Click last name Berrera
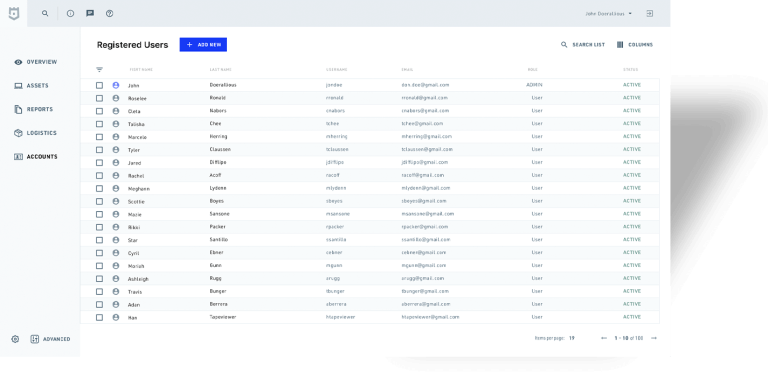The height and width of the screenshot is (380, 768). coord(218,304)
